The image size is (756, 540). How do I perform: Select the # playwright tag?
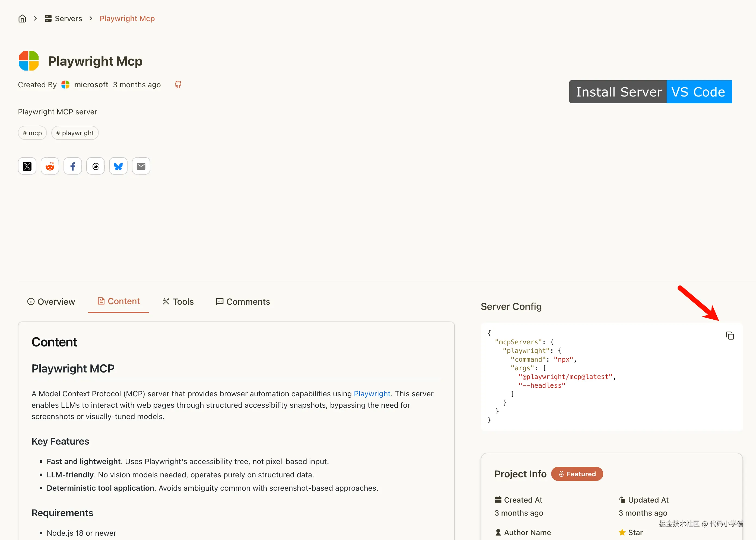tap(75, 133)
